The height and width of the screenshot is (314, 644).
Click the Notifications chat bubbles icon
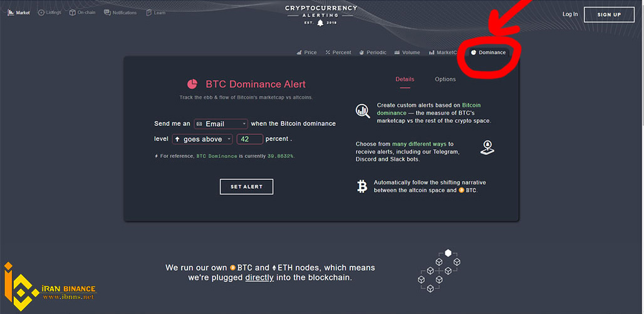click(107, 13)
